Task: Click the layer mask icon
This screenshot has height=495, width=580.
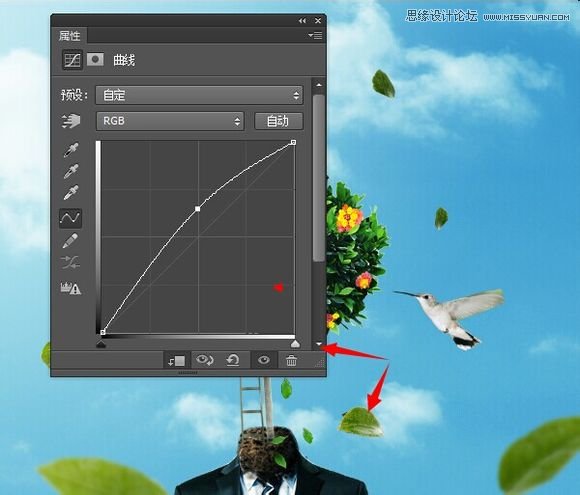Action: (x=95, y=60)
